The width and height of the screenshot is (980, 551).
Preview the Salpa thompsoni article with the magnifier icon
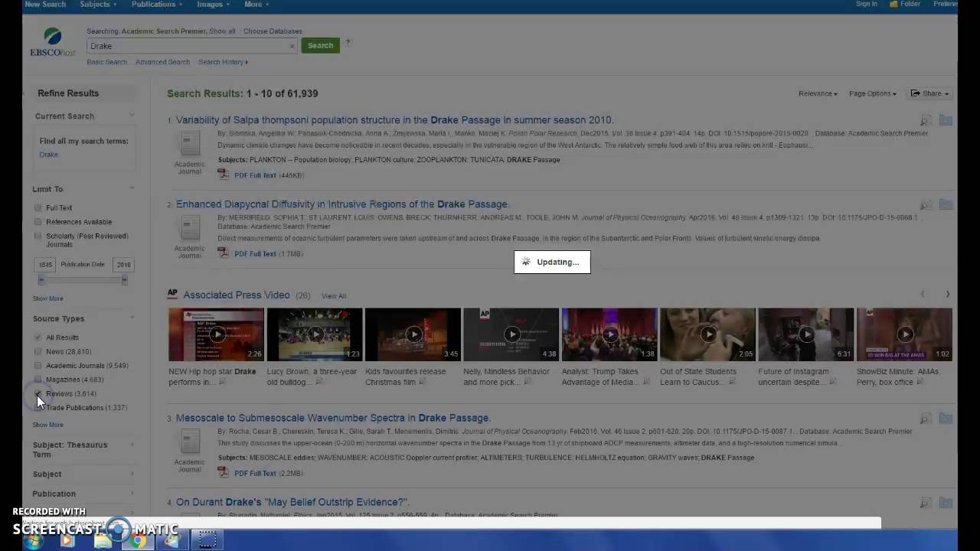[926, 121]
